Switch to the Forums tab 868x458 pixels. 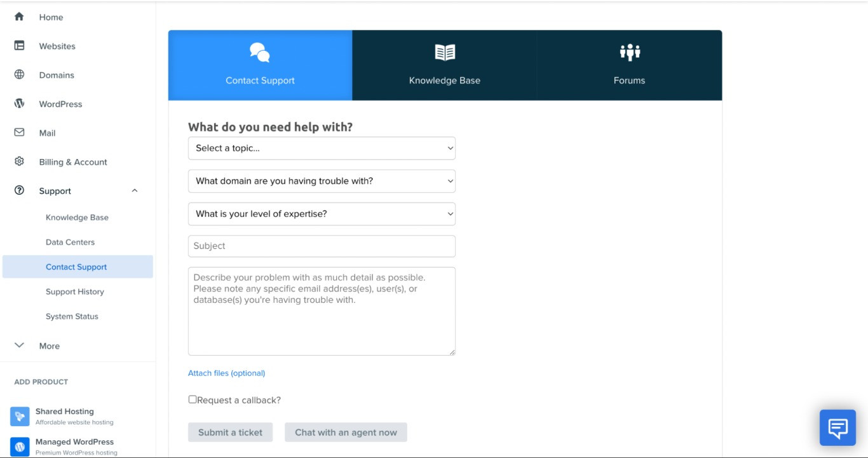630,66
